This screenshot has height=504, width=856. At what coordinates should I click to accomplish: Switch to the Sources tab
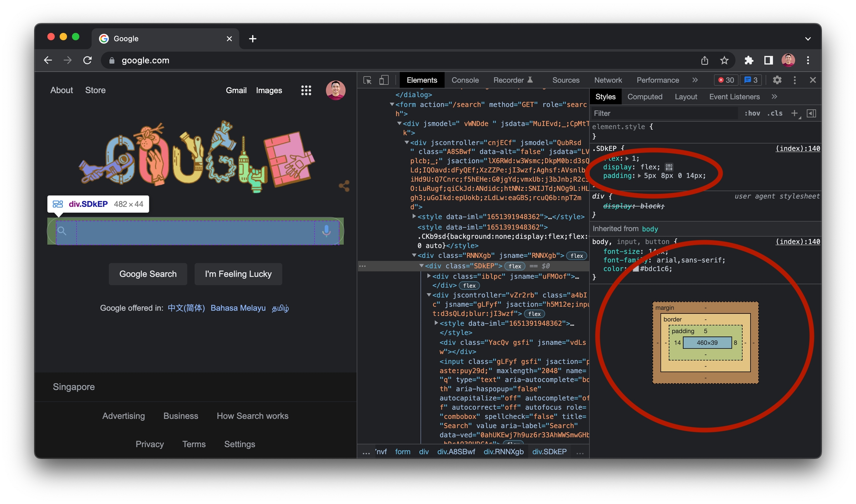(x=565, y=80)
